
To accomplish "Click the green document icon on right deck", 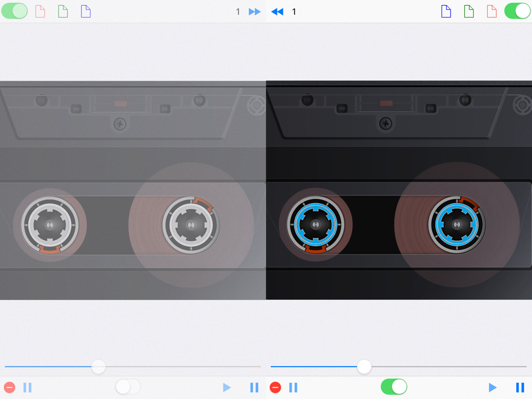I will [x=469, y=12].
